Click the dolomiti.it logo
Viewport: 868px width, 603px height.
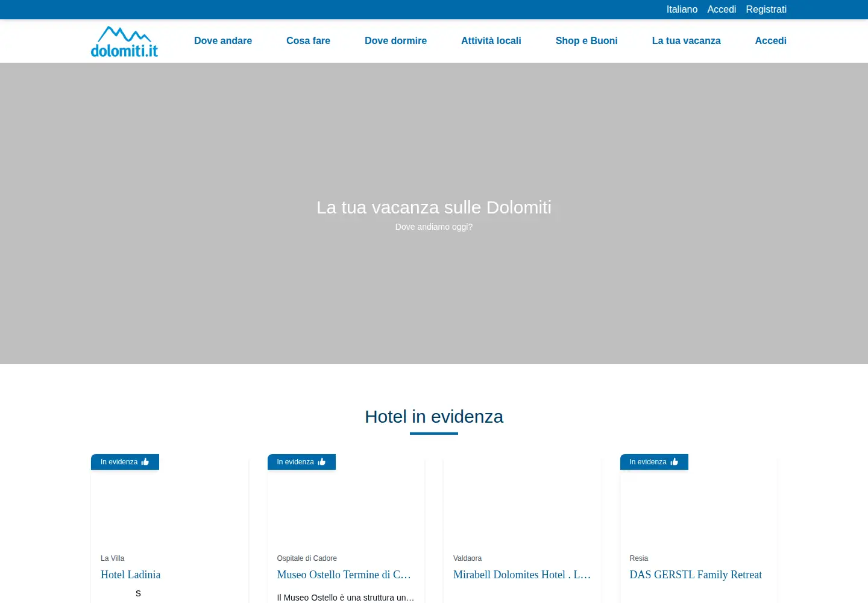[124, 42]
